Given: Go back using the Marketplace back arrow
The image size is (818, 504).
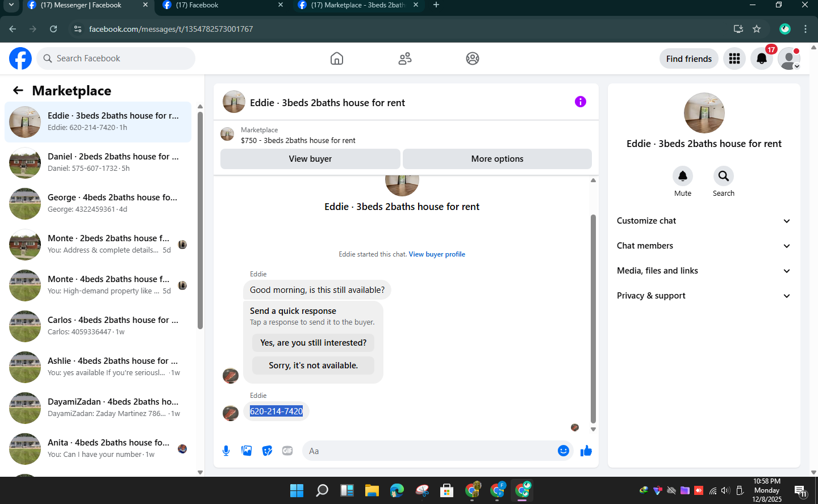Looking at the screenshot, I should 18,90.
